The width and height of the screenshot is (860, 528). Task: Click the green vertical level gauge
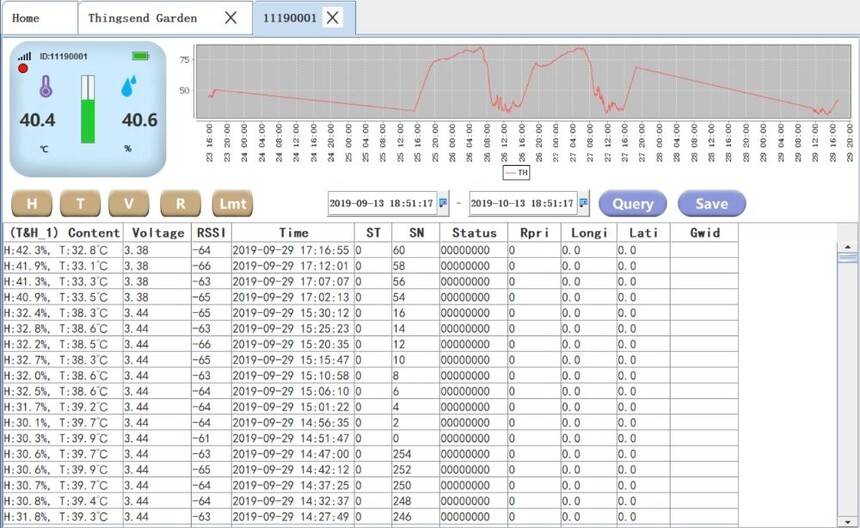pyautogui.click(x=88, y=109)
